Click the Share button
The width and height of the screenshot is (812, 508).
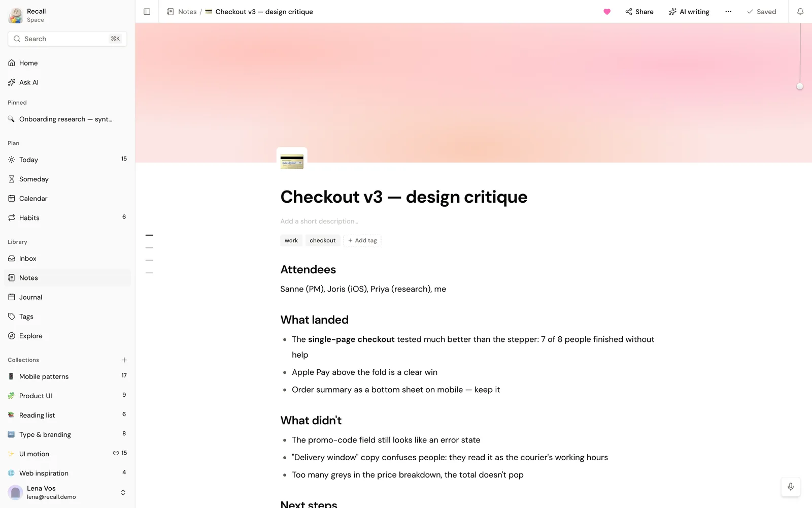tap(639, 12)
